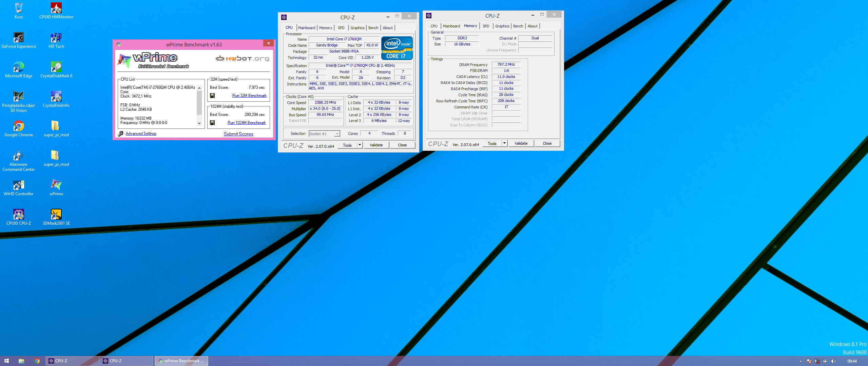Open Graphics tab in left CPU-Z
Image resolution: width=868 pixels, height=366 pixels.
[358, 28]
